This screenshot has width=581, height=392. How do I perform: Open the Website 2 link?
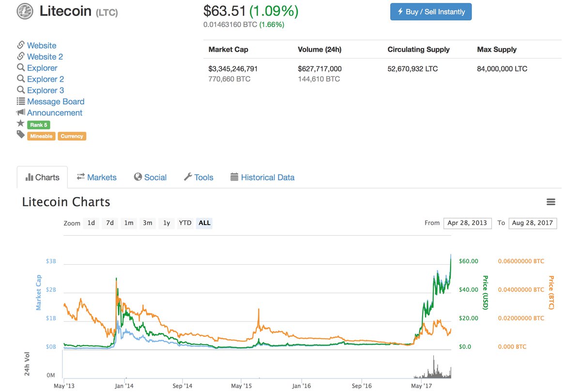(x=45, y=57)
